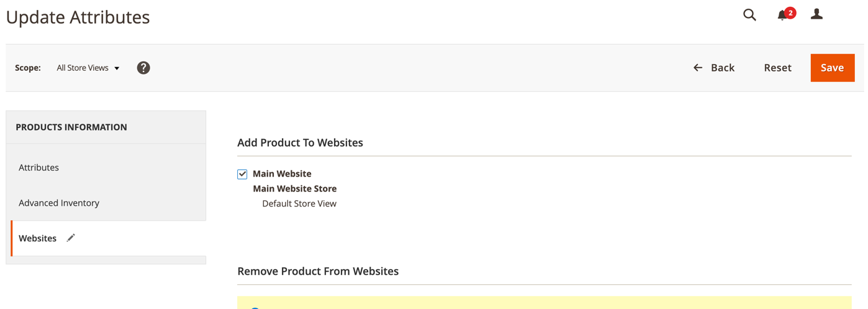Image resolution: width=868 pixels, height=309 pixels.
Task: Uncheck the Main Website checkbox
Action: click(x=242, y=174)
